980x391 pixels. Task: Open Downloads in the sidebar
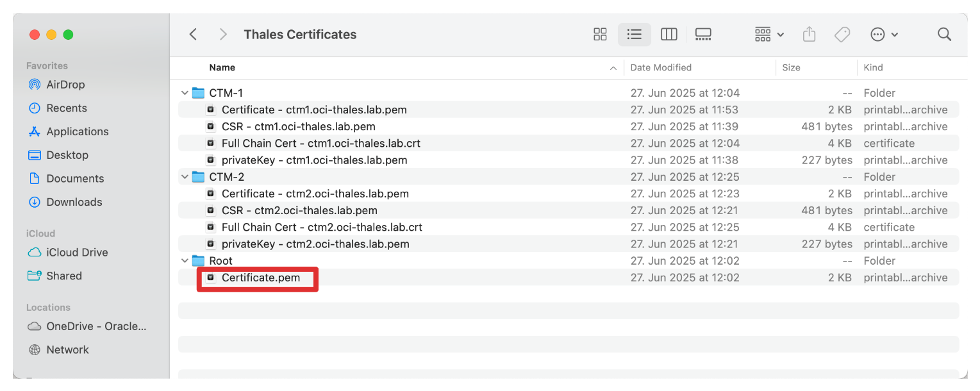(x=74, y=202)
